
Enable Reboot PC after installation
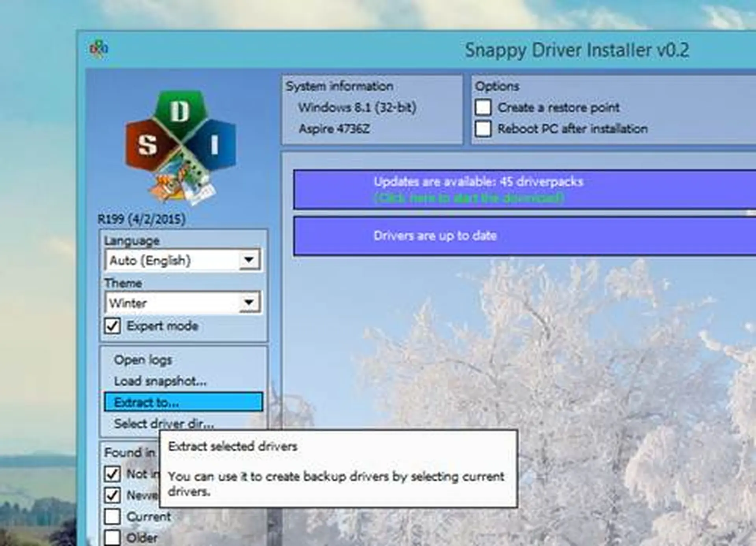[x=484, y=128]
